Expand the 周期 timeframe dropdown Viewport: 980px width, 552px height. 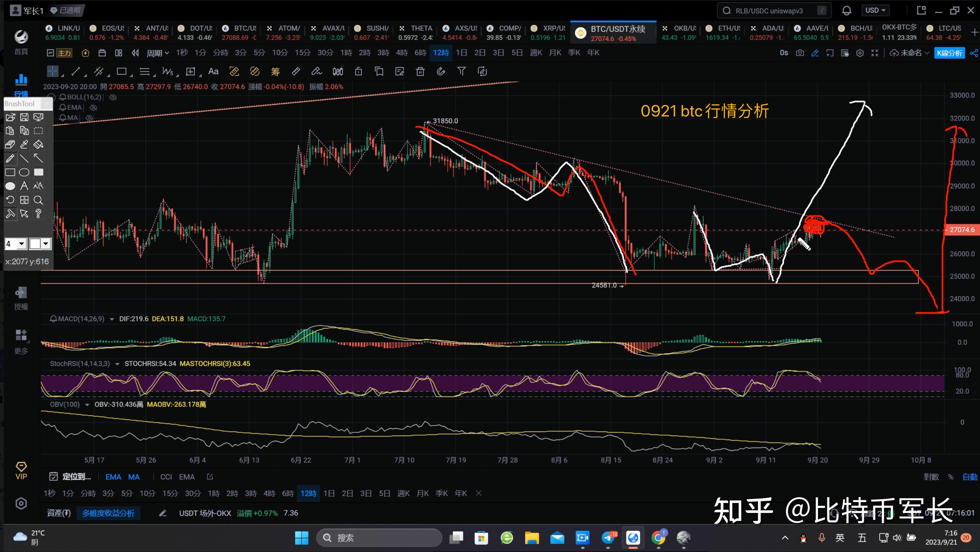[158, 53]
